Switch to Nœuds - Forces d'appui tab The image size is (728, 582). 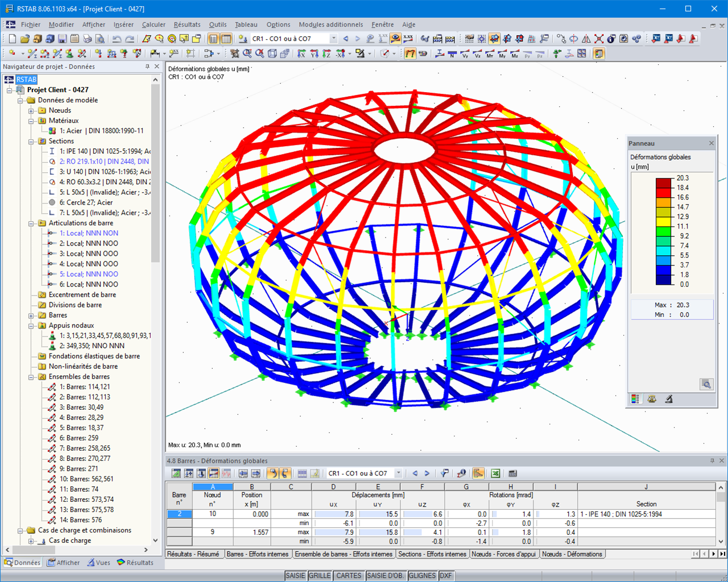(504, 554)
